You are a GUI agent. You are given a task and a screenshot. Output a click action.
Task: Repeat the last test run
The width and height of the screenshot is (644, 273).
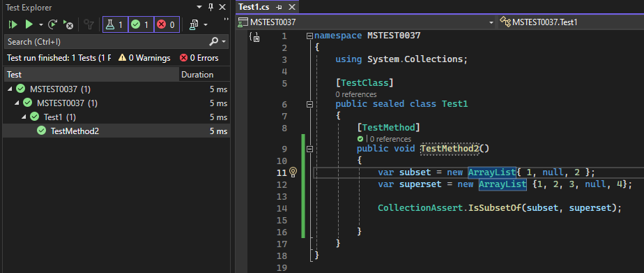52,24
